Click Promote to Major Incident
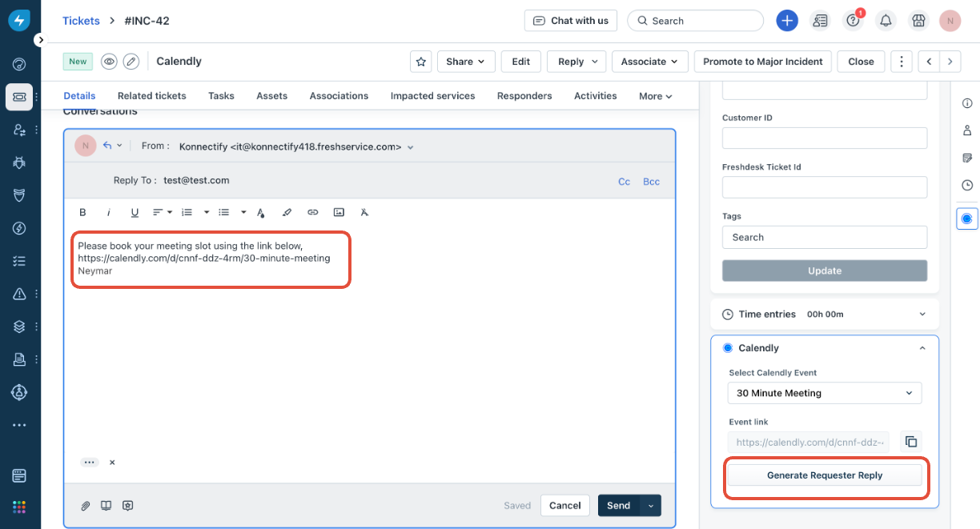The image size is (980, 529). [x=763, y=62]
